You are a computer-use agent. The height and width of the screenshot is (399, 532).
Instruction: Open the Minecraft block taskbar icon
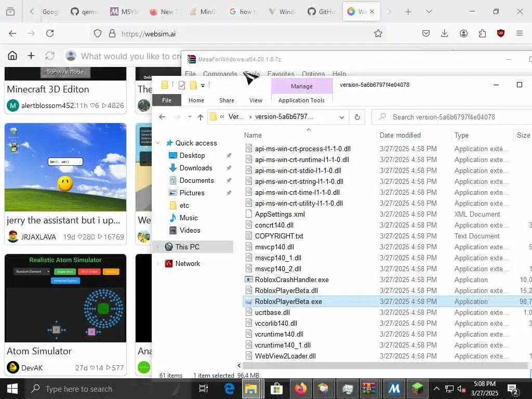[x=417, y=389]
